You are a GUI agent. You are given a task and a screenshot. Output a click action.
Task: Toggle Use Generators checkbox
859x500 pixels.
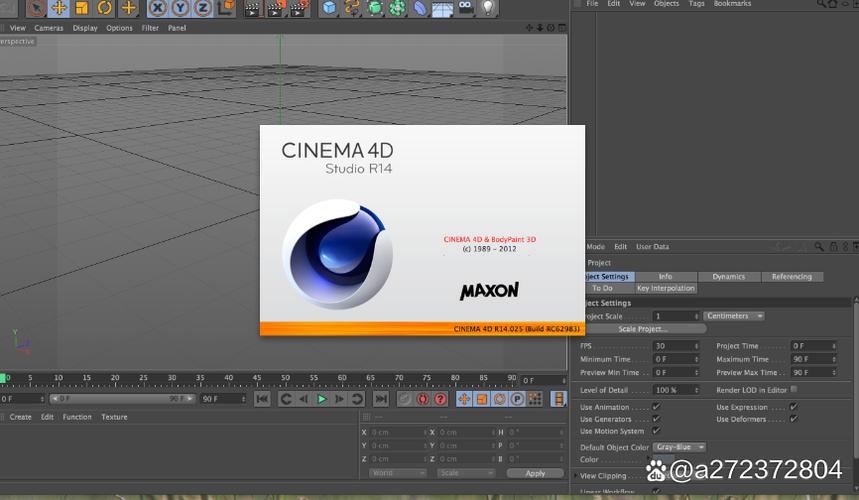tap(656, 419)
